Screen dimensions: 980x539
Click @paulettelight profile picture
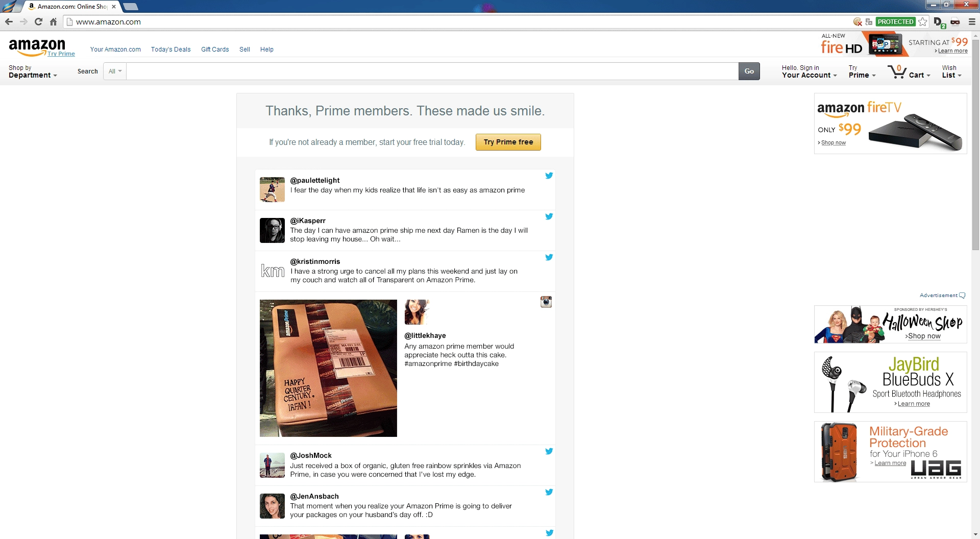pyautogui.click(x=272, y=189)
